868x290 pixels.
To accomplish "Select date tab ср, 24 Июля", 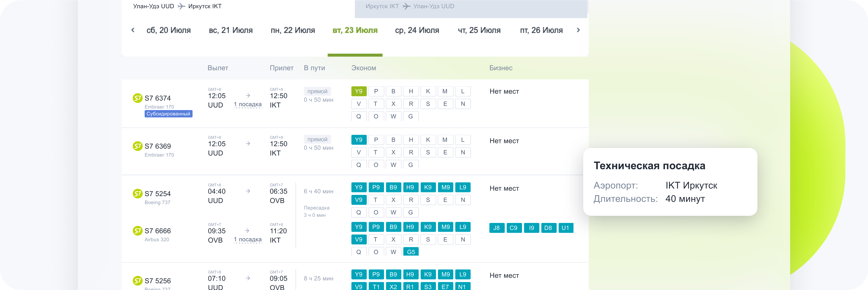I will click(x=417, y=30).
